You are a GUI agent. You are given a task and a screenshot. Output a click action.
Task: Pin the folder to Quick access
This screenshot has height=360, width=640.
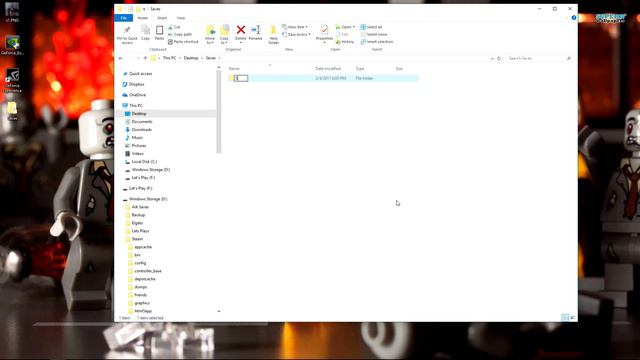127,34
